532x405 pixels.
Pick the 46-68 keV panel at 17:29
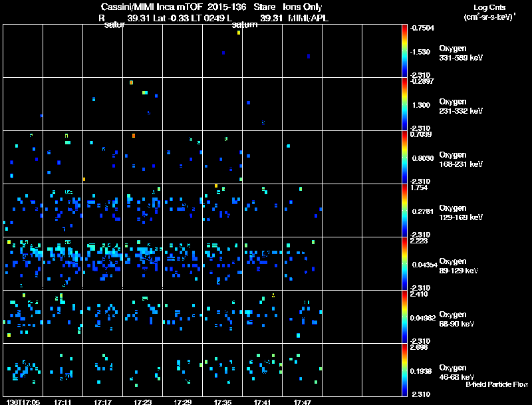coord(182,370)
